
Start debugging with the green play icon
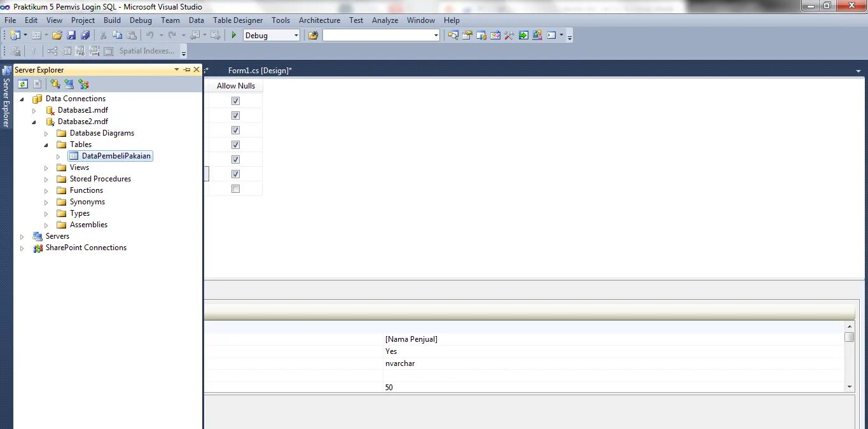pyautogui.click(x=234, y=35)
